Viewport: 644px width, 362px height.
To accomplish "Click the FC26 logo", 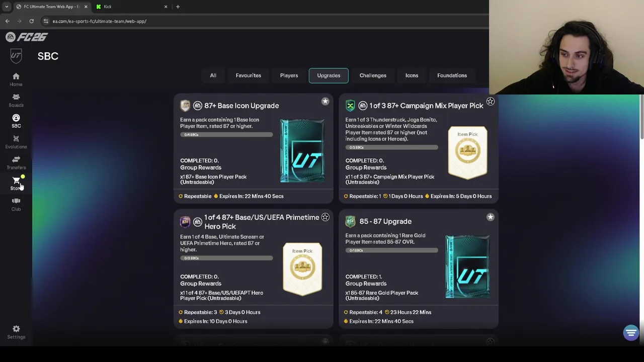I will pos(27,37).
